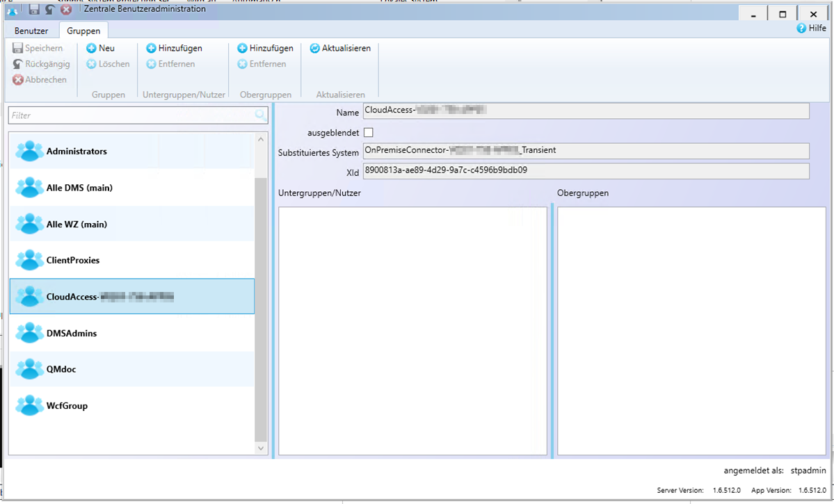The height and width of the screenshot is (504, 834).
Task: Refresh groups using the Aktualisieren icon
Action: coord(316,48)
